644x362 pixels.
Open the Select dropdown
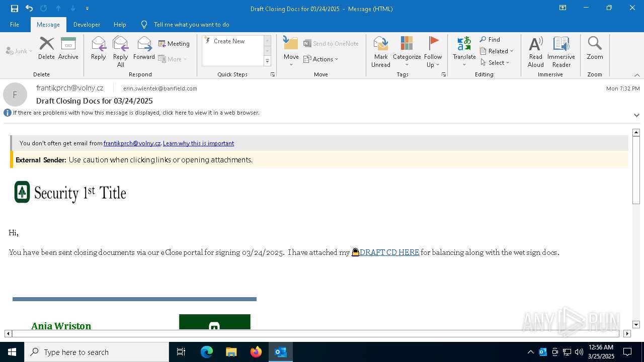tap(495, 63)
